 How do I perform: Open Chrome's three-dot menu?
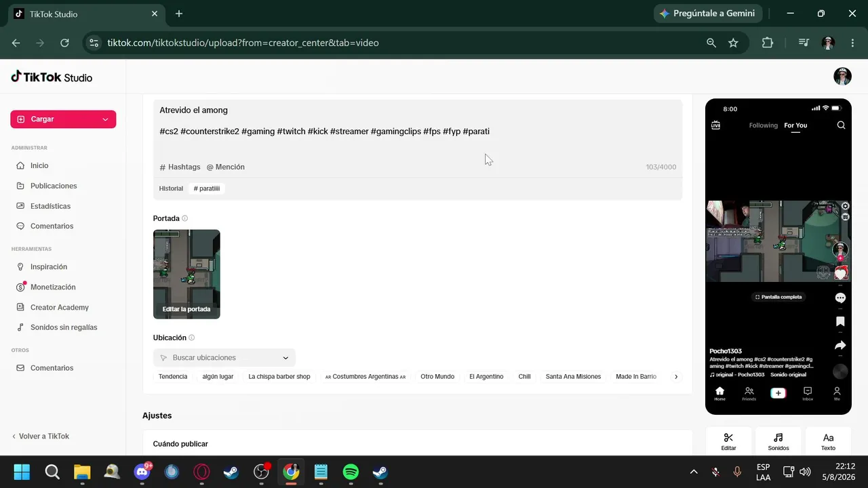click(x=852, y=43)
